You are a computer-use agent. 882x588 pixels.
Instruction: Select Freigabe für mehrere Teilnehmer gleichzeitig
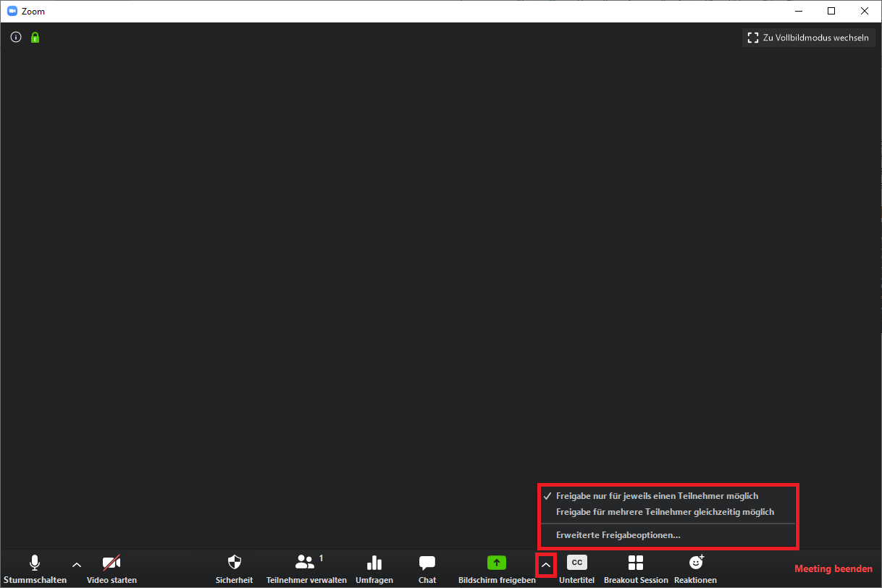(x=665, y=512)
